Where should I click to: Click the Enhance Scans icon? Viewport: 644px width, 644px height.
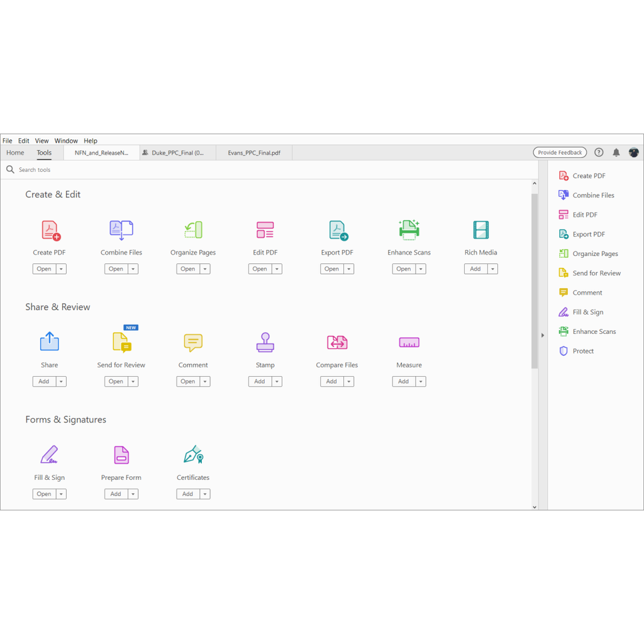[409, 230]
